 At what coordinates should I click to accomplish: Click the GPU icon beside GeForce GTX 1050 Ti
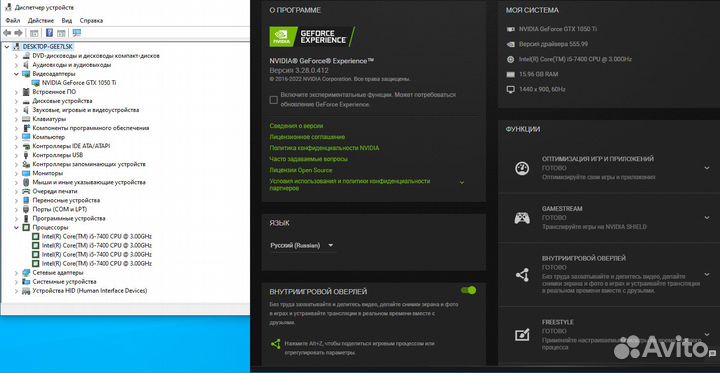click(510, 29)
